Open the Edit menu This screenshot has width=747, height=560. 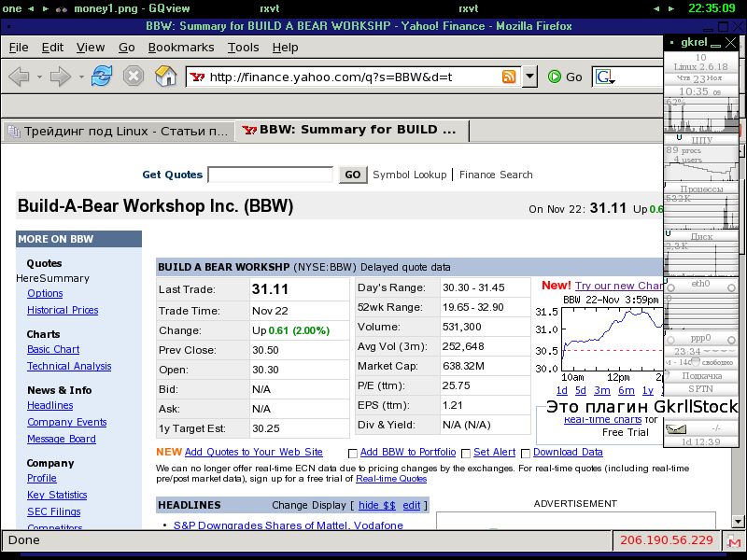pyautogui.click(x=52, y=48)
